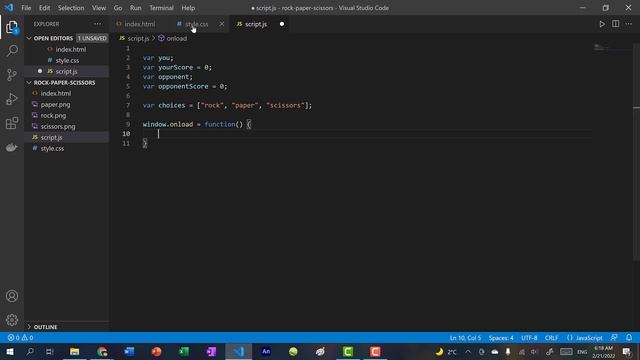Open the Docker view icon

[x=12, y=147]
